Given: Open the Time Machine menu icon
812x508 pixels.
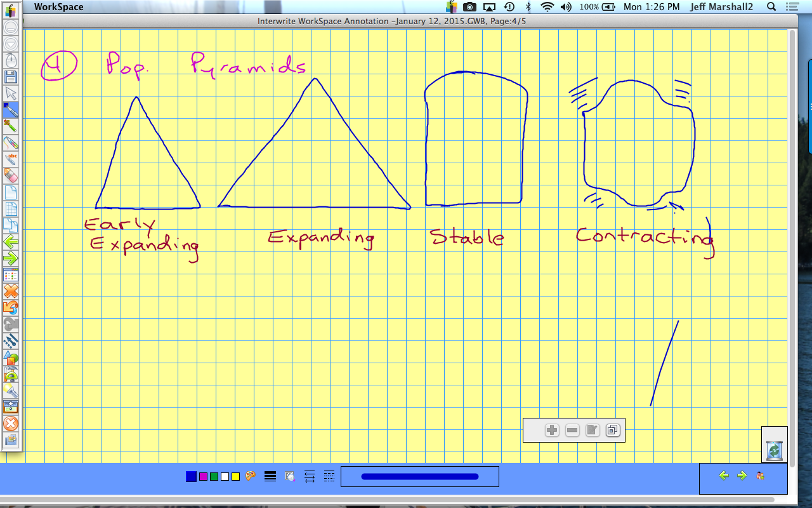Looking at the screenshot, I should [509, 7].
